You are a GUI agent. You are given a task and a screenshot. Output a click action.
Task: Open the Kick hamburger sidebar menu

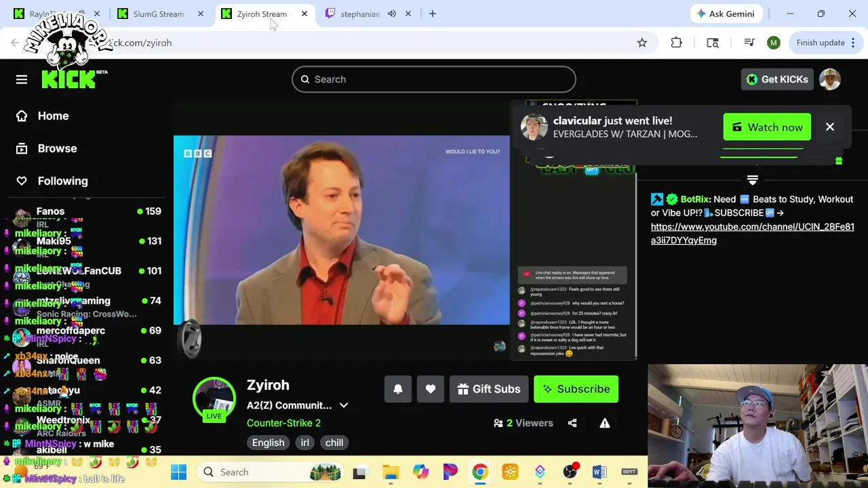[22, 79]
